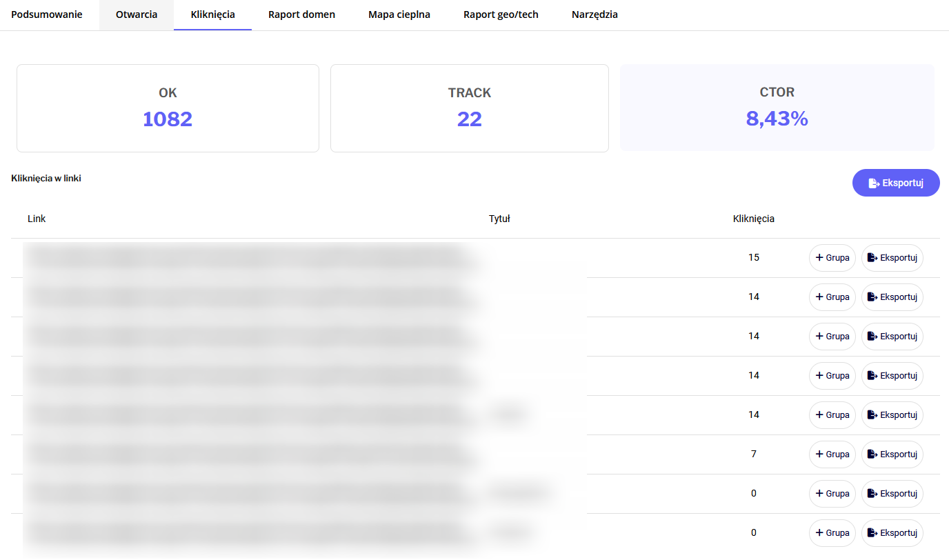Export the row with 15 clicks

(x=892, y=258)
